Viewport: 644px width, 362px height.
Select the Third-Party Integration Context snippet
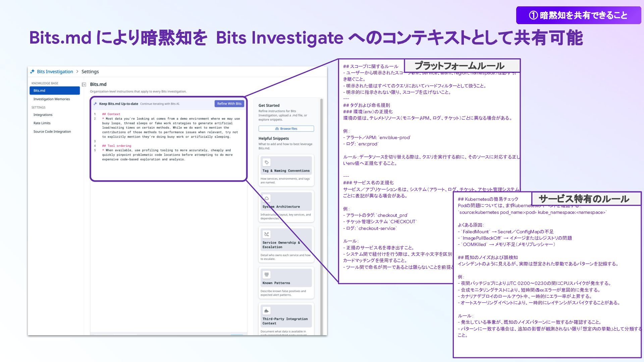(x=286, y=319)
